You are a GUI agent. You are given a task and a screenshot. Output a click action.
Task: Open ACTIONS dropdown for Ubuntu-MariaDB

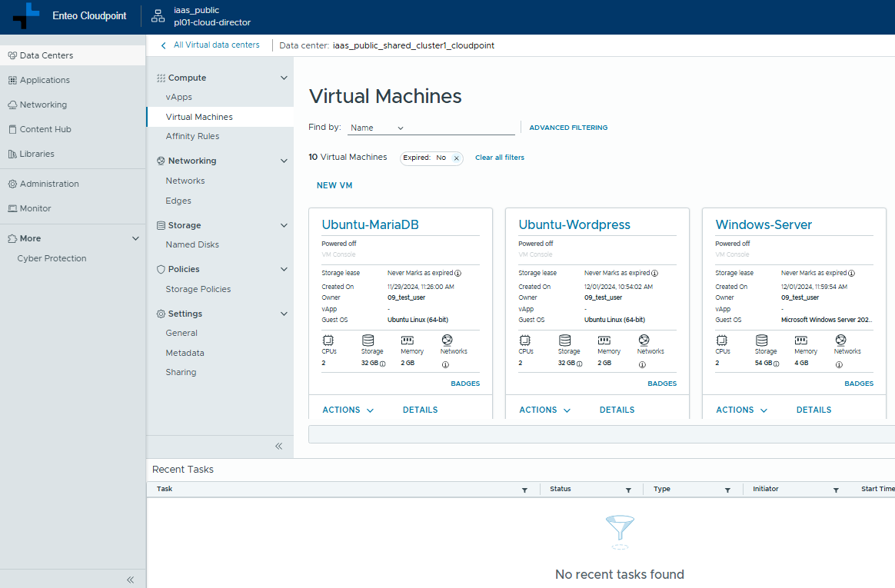(348, 410)
